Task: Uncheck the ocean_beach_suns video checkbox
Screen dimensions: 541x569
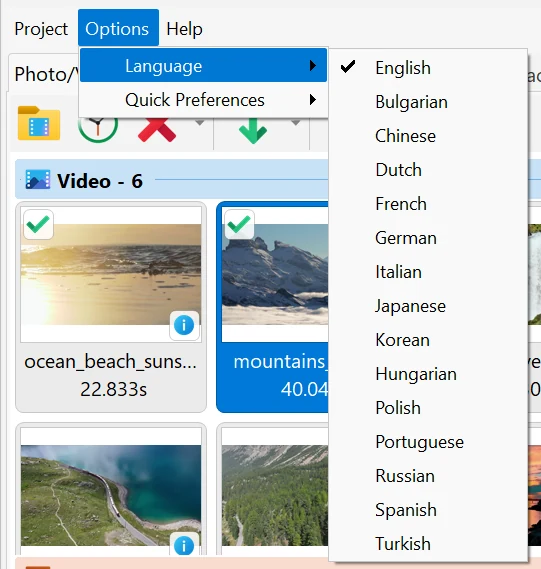Action: (x=38, y=224)
